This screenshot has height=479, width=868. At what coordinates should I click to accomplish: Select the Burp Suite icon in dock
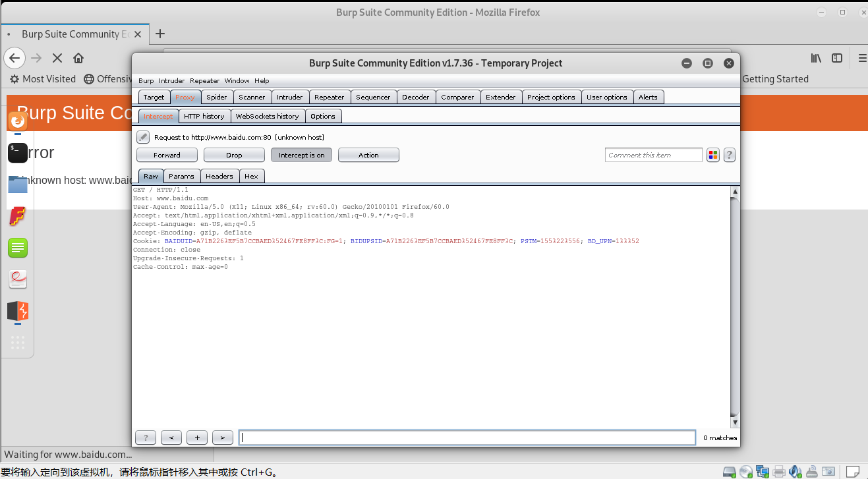coord(18,311)
